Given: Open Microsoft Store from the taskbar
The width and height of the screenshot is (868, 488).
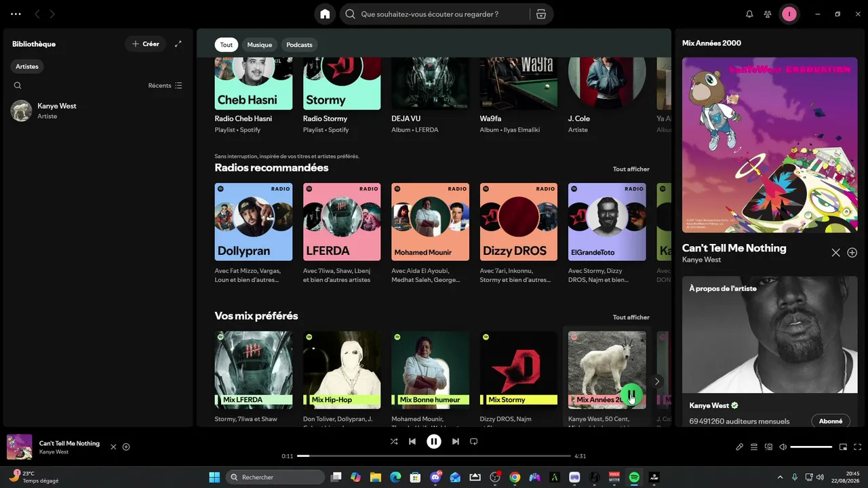Looking at the screenshot, I should (x=415, y=477).
